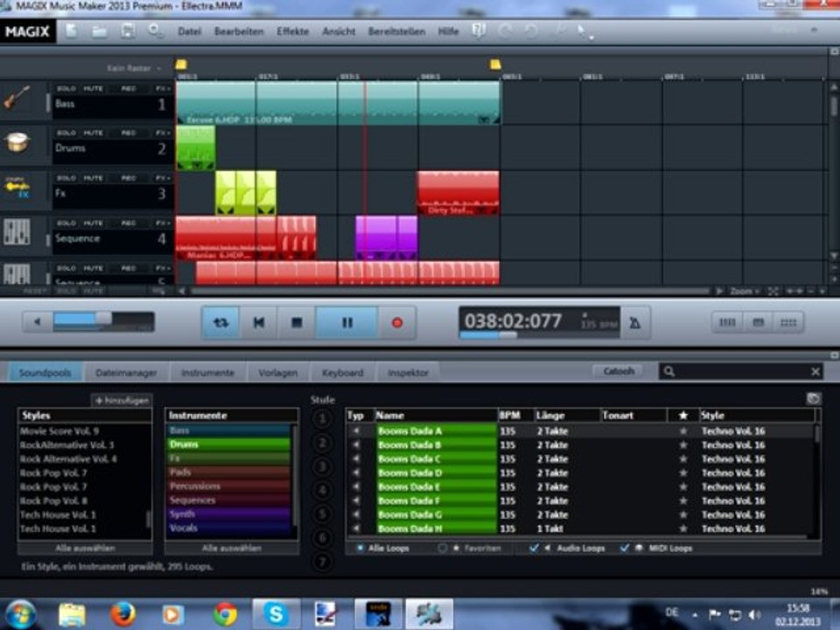Switch to the Dateimanager tab
Viewport: 840px width, 630px height.
[x=126, y=373]
